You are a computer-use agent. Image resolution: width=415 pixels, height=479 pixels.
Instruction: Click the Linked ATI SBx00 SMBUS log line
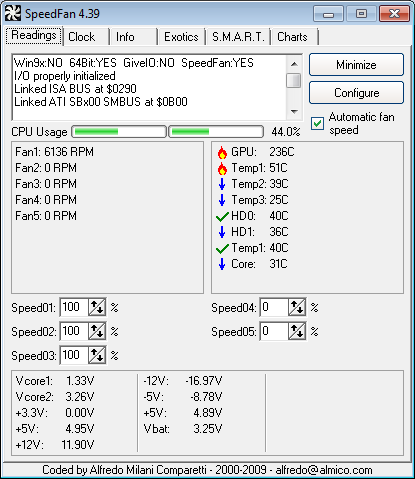[101, 102]
